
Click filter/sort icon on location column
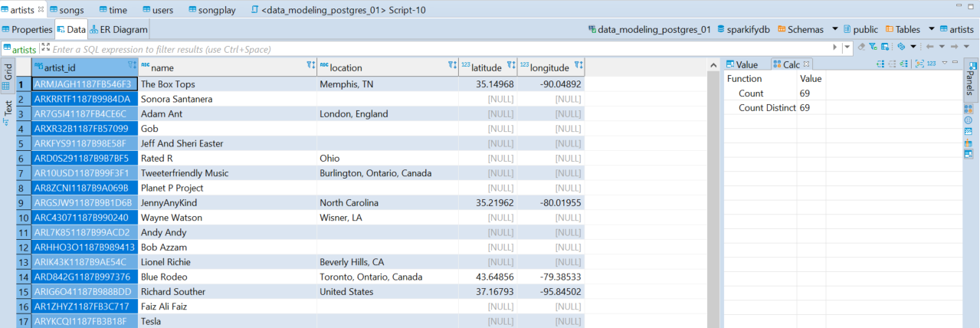pyautogui.click(x=453, y=66)
